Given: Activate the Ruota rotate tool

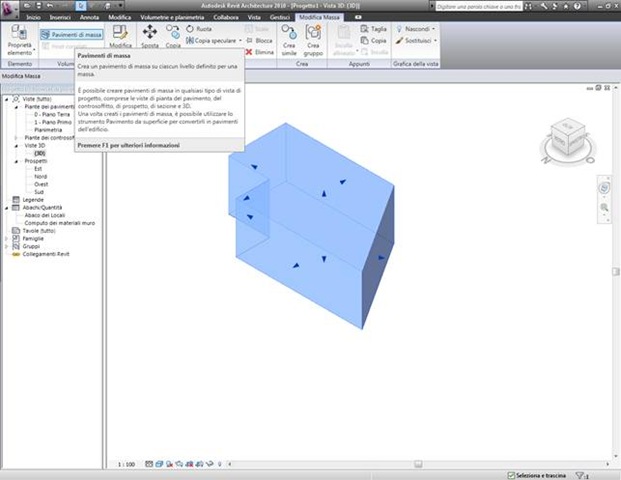Looking at the screenshot, I should [x=199, y=29].
